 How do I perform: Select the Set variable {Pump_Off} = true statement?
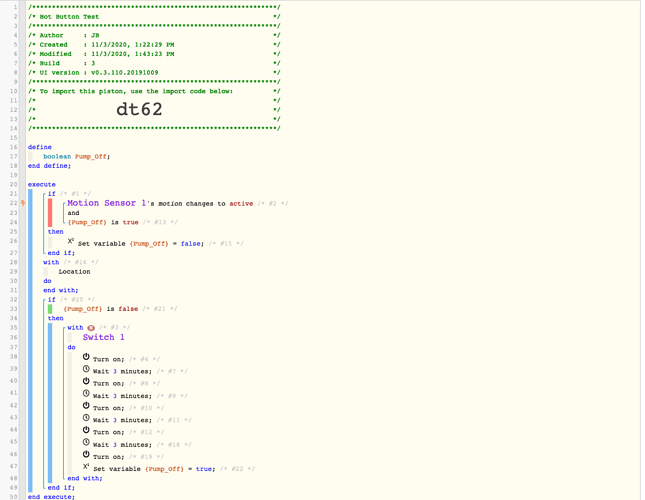click(154, 469)
